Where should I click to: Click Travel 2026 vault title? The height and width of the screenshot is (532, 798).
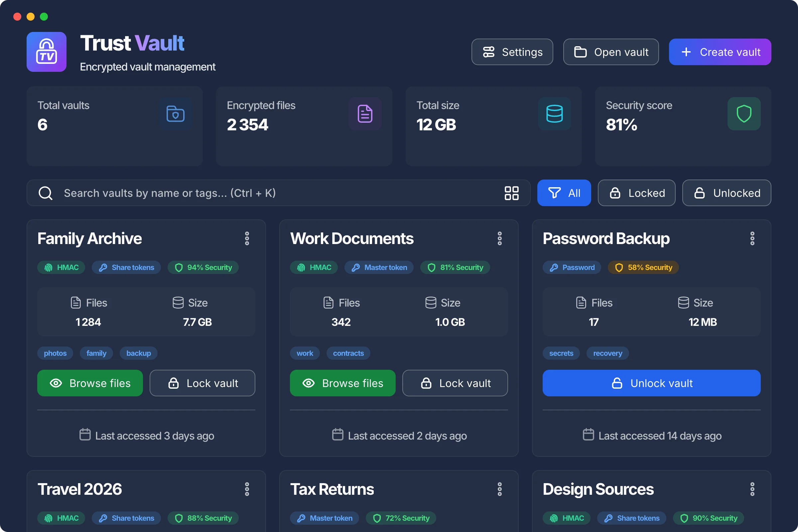80,489
